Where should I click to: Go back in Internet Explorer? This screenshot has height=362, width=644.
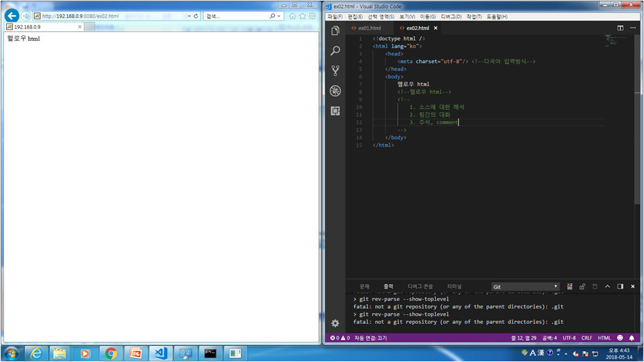point(12,16)
